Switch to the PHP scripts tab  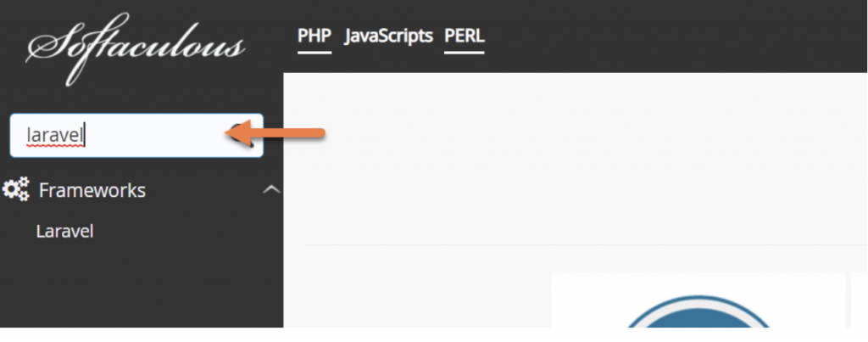(314, 36)
